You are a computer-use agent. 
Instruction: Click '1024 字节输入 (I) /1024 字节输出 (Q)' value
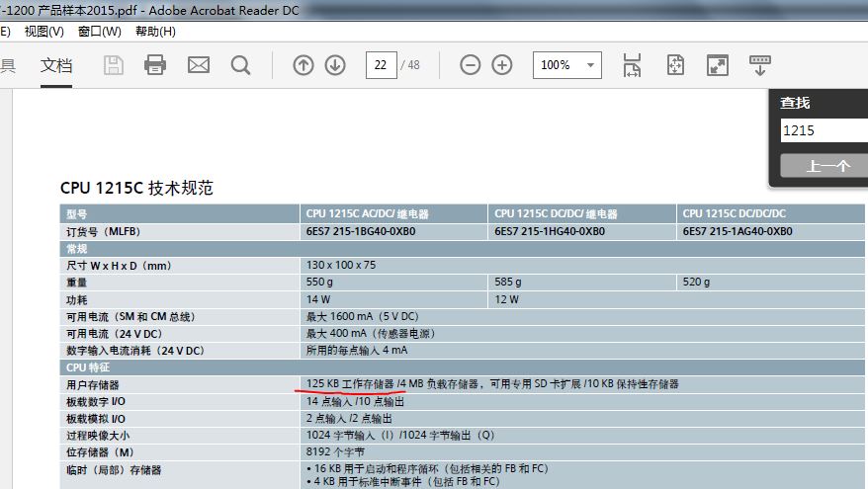click(x=400, y=436)
